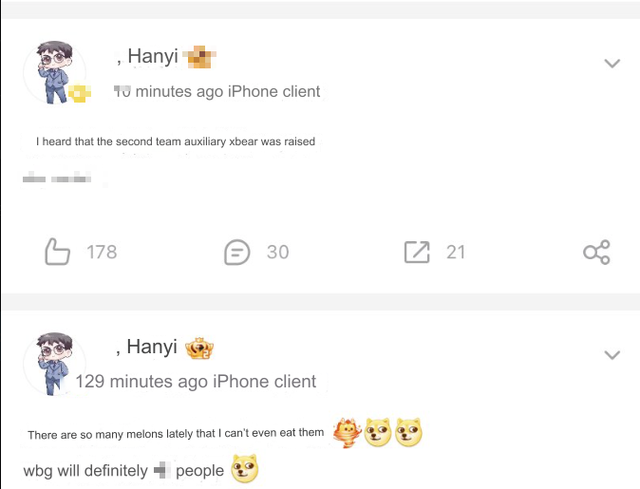Click the doge emoji after 'people'

(245, 469)
